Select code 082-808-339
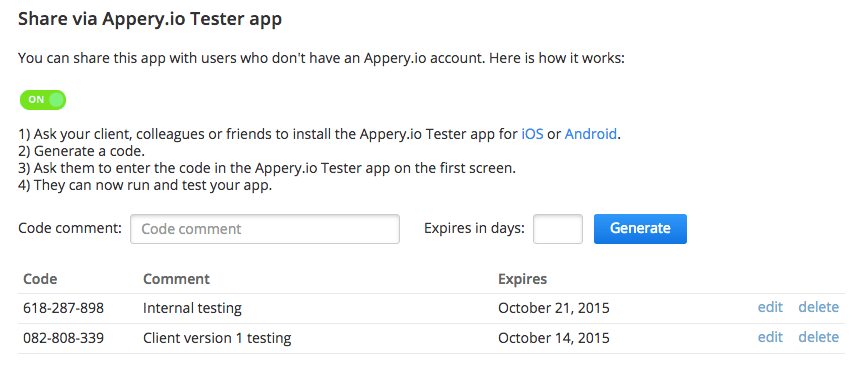867x369 pixels. click(63, 337)
